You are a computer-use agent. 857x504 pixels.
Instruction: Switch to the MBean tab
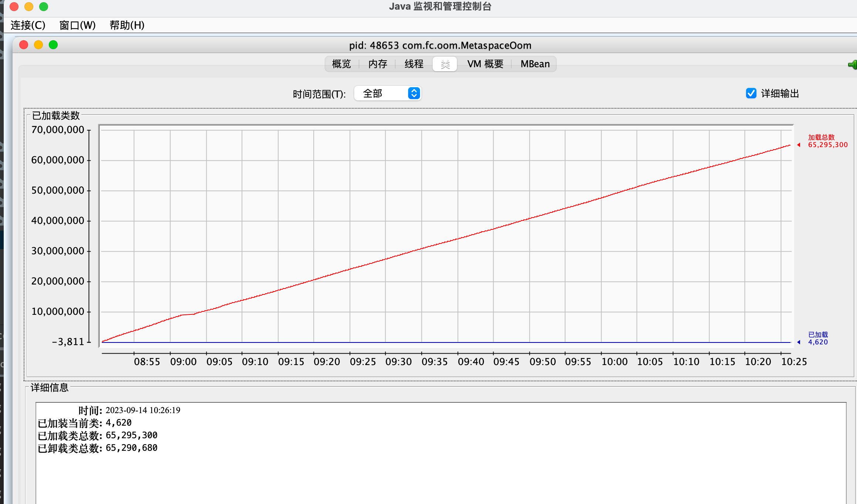coord(535,64)
